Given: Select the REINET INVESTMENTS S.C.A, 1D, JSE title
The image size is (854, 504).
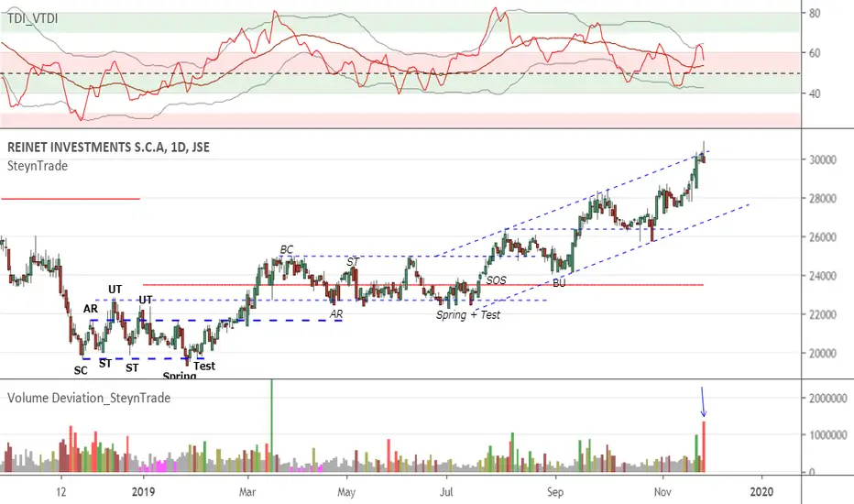Looking at the screenshot, I should (108, 148).
